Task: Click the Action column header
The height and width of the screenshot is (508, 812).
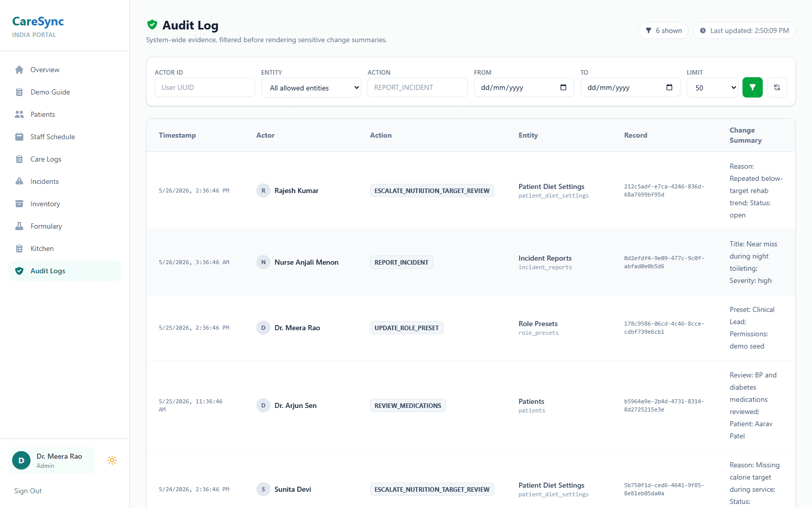Action: pyautogui.click(x=381, y=135)
